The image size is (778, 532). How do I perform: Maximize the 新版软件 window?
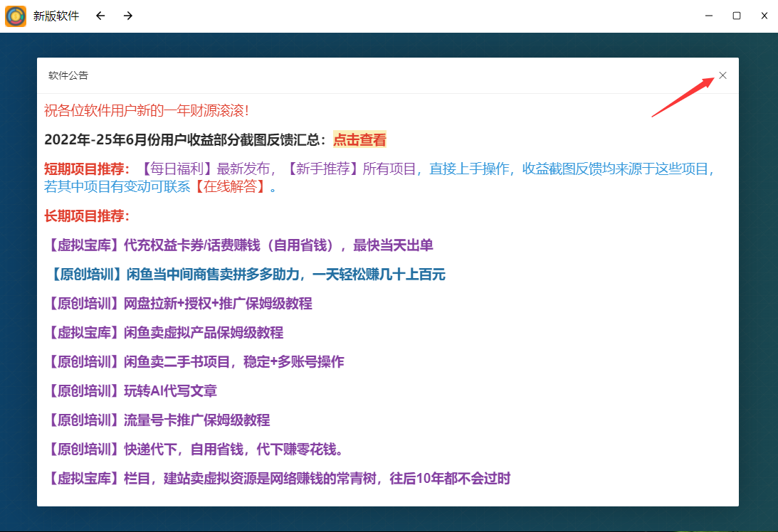pos(736,16)
